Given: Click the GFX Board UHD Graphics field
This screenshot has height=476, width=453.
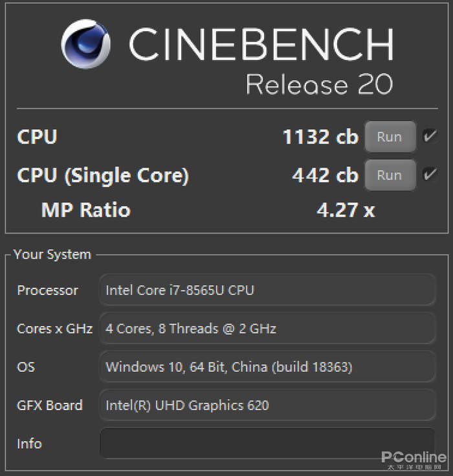Looking at the screenshot, I should (x=267, y=406).
